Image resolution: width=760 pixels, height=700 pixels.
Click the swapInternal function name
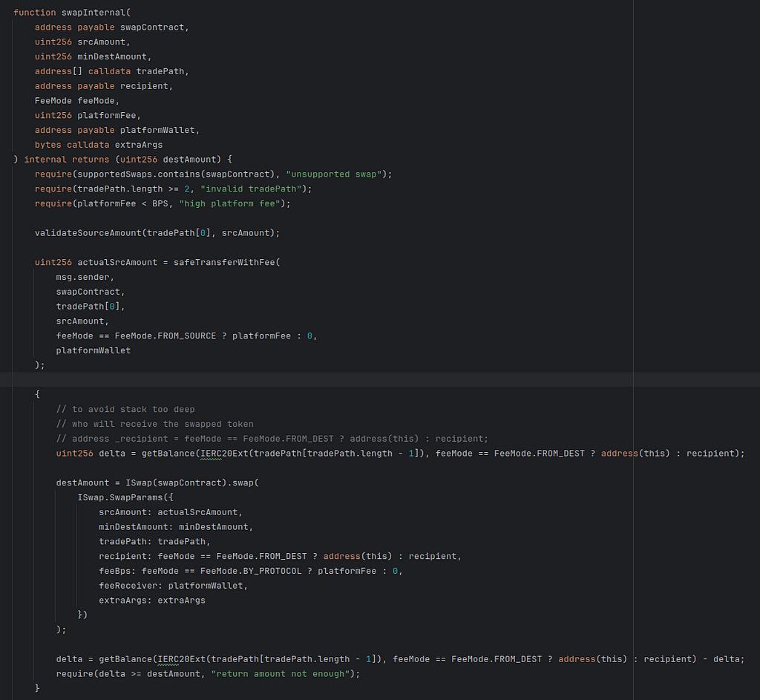[94, 13]
